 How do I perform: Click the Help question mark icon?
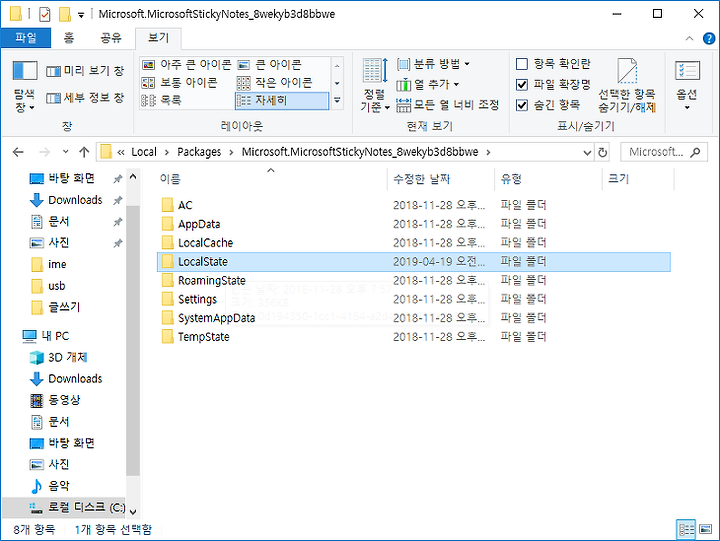tap(709, 39)
